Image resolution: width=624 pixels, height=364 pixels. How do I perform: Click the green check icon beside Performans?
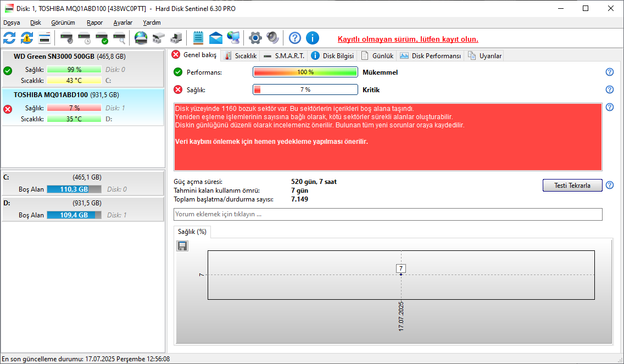178,72
